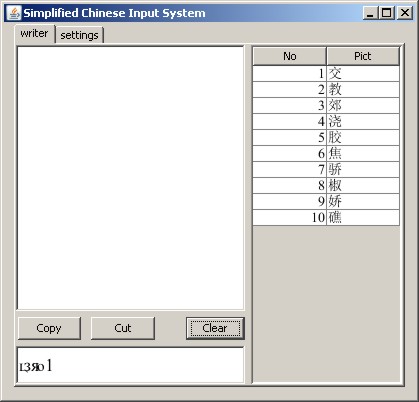Screen dimensions: 419x402
Task: Click the Clear button
Action: (215, 328)
